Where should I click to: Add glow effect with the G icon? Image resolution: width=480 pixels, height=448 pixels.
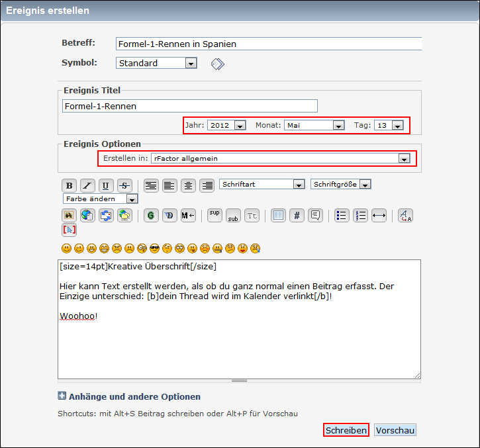(151, 216)
